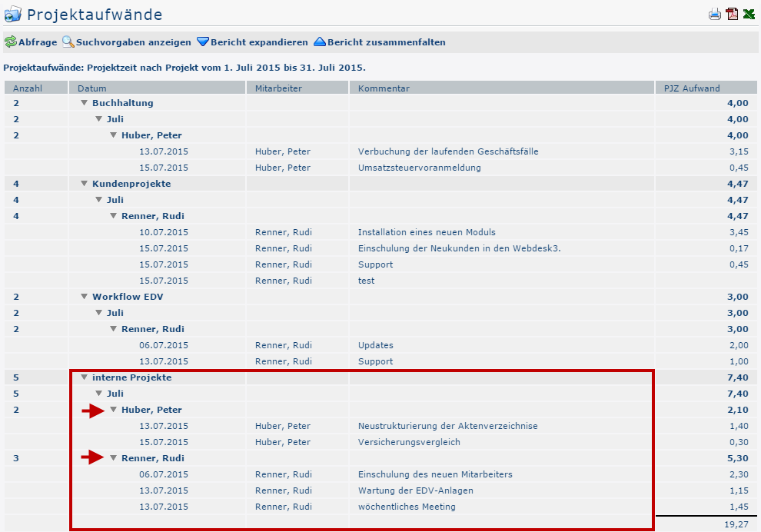The image size is (761, 532).
Task: Sort by the Mitarbeiter column header
Action: pos(278,88)
